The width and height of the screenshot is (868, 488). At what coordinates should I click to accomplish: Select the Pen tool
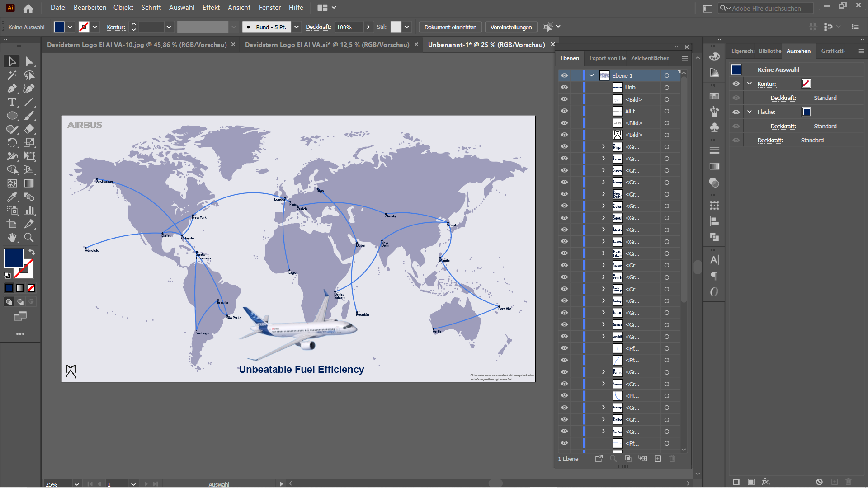click(12, 89)
